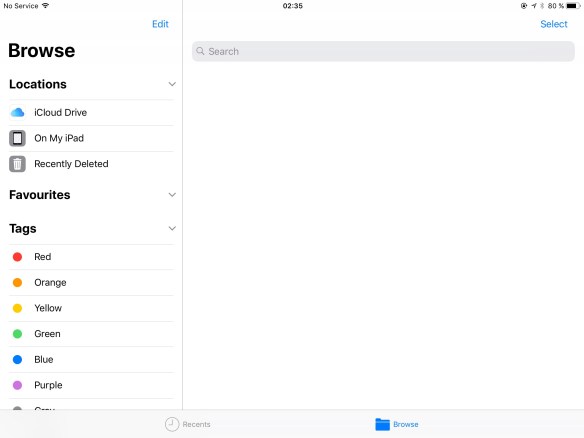The height and width of the screenshot is (438, 584).
Task: Open the iCloud Drive cloud icon
Action: 18,112
